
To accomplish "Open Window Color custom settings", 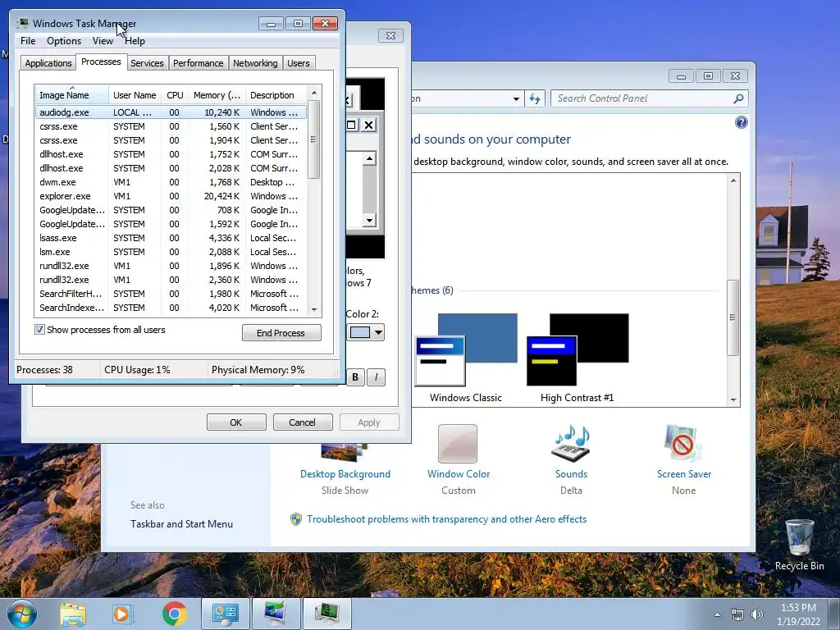I will (x=458, y=460).
